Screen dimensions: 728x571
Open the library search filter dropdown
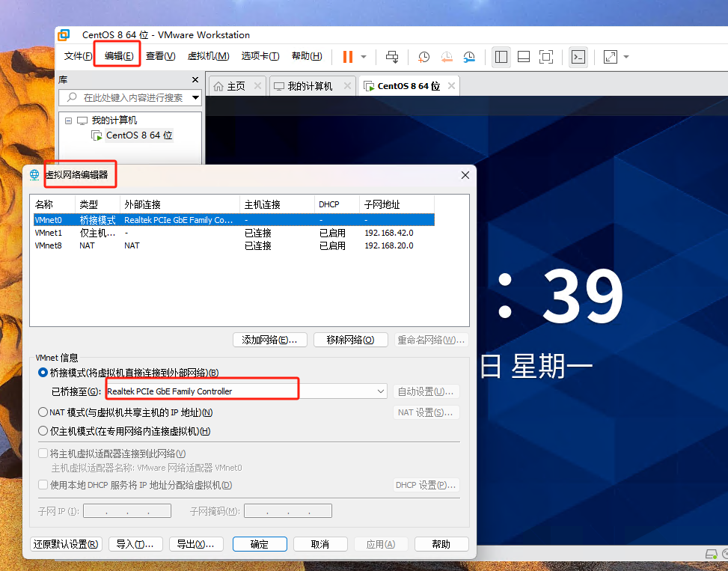click(195, 97)
